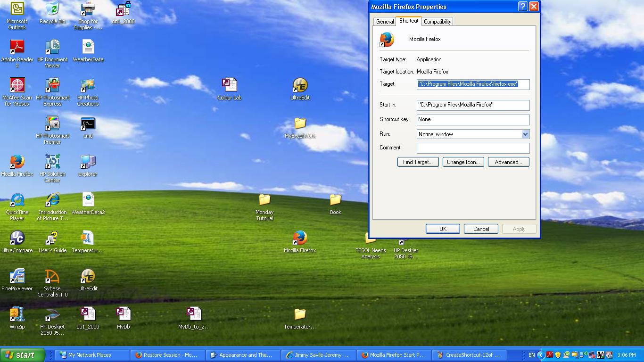644x362 pixels.
Task: Select the McAfee Scan for Viruses icon
Action: click(x=17, y=86)
